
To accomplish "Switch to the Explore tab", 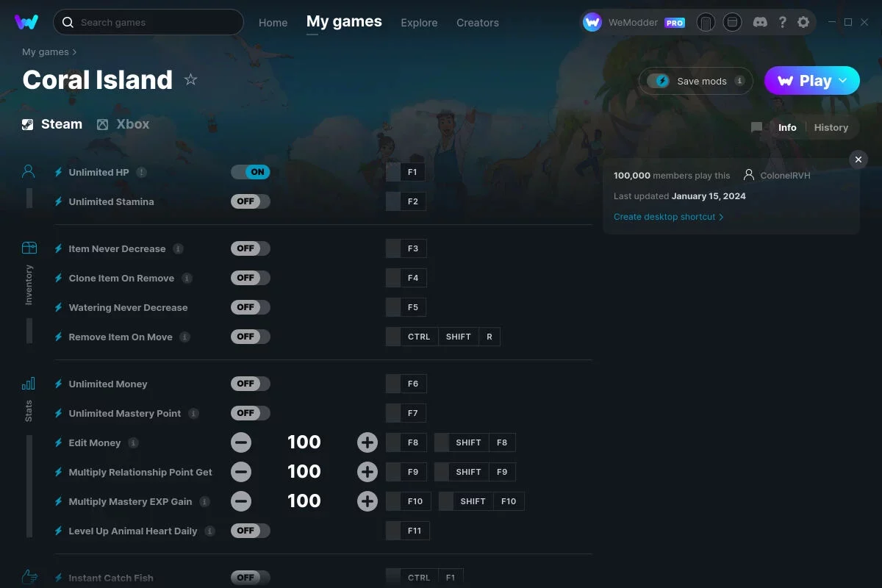I will pyautogui.click(x=419, y=23).
